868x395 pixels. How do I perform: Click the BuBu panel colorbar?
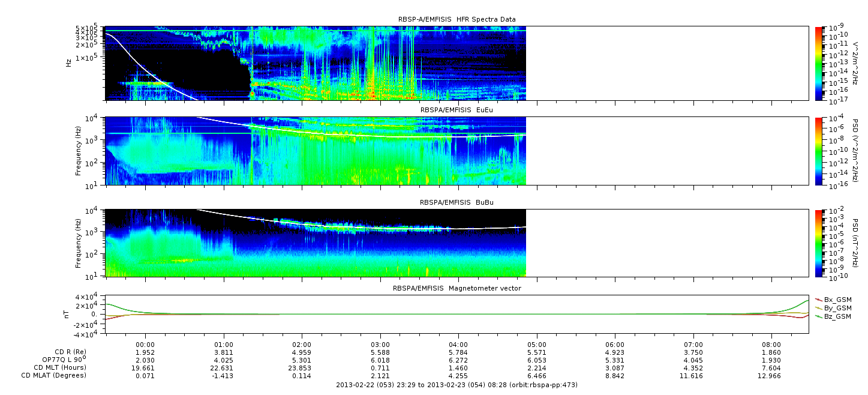tap(819, 243)
